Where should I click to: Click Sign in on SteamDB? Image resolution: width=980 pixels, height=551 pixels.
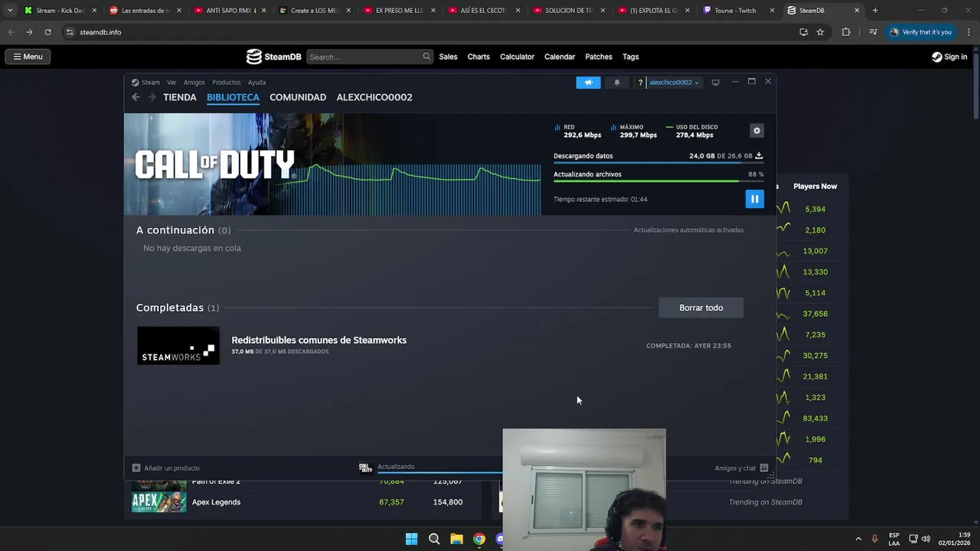(949, 57)
